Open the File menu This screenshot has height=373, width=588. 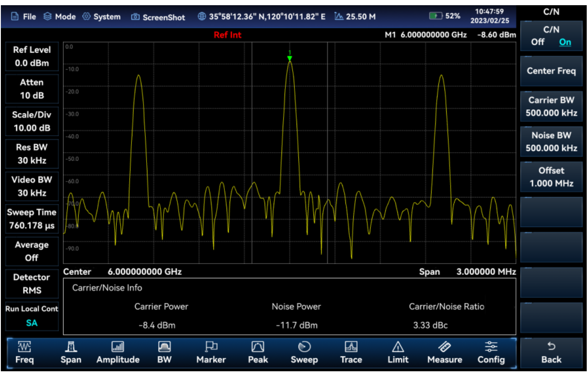tap(24, 16)
